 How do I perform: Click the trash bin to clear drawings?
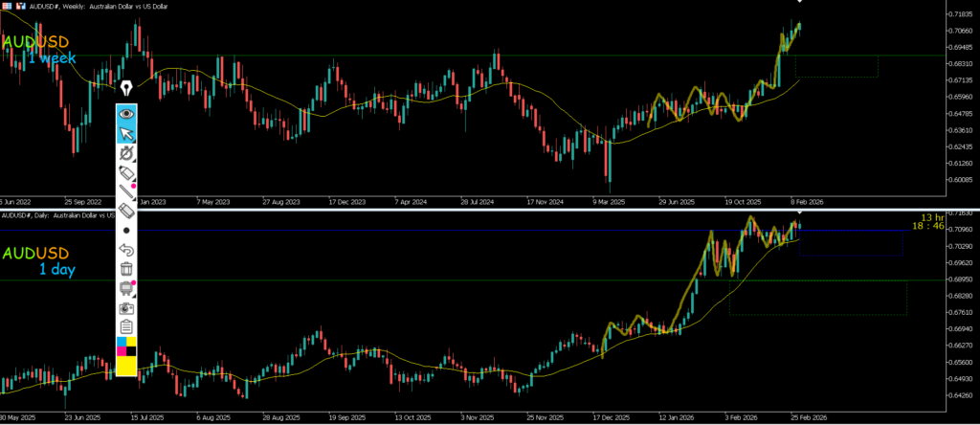125,270
